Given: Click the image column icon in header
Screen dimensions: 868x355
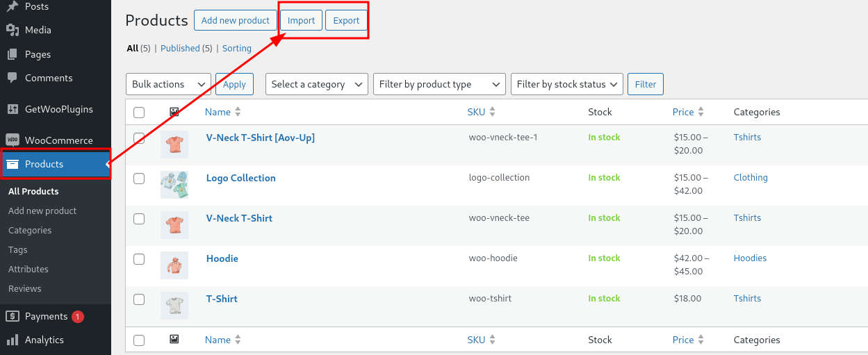Looking at the screenshot, I should click(174, 112).
